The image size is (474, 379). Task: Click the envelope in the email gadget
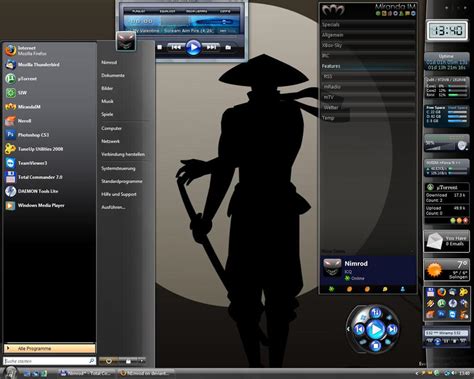tap(434, 241)
